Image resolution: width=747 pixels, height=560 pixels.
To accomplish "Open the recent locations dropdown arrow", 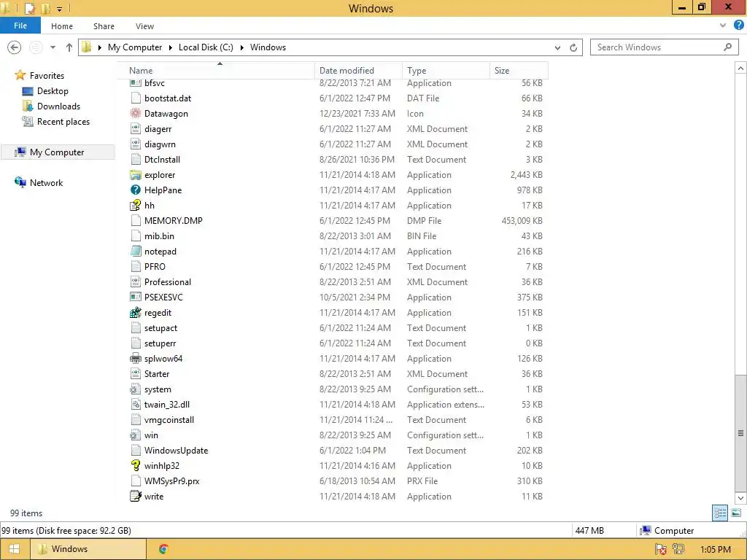I will 53,47.
